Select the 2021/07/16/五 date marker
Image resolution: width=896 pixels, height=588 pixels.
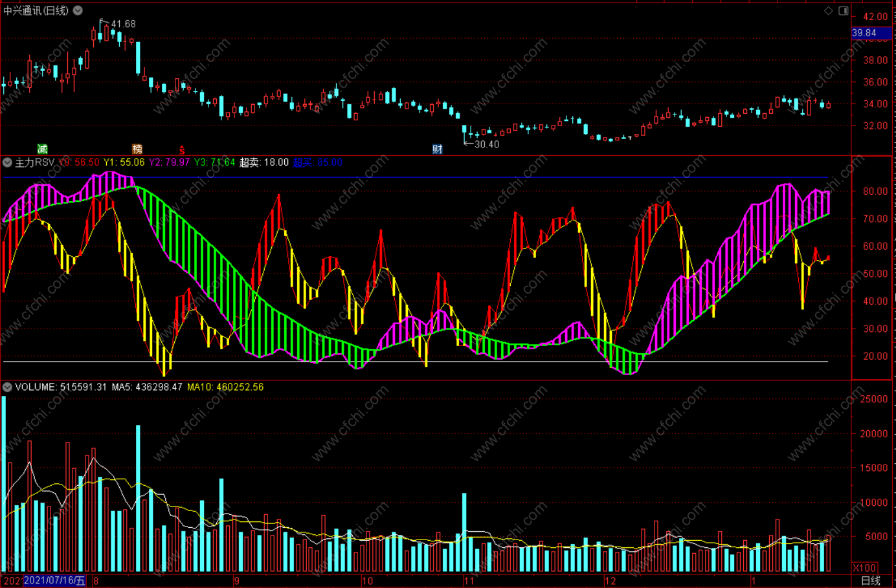point(54,580)
